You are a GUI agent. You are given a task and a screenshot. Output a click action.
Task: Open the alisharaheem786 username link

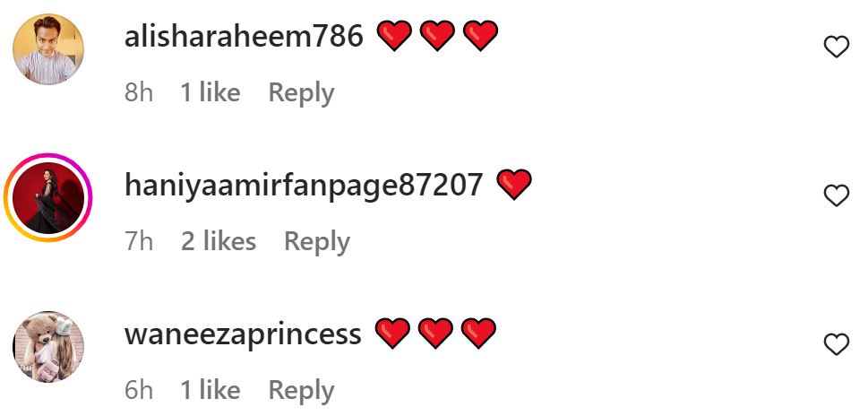[x=244, y=37]
